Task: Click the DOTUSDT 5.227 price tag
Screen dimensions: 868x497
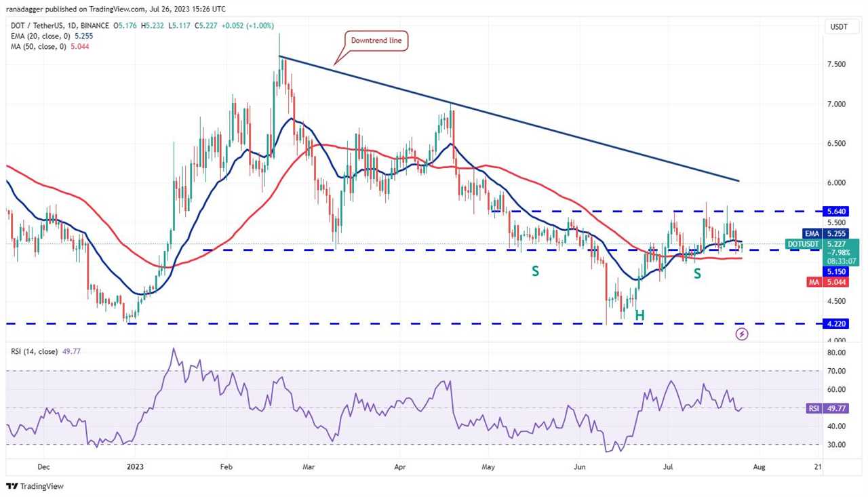Action: point(823,252)
